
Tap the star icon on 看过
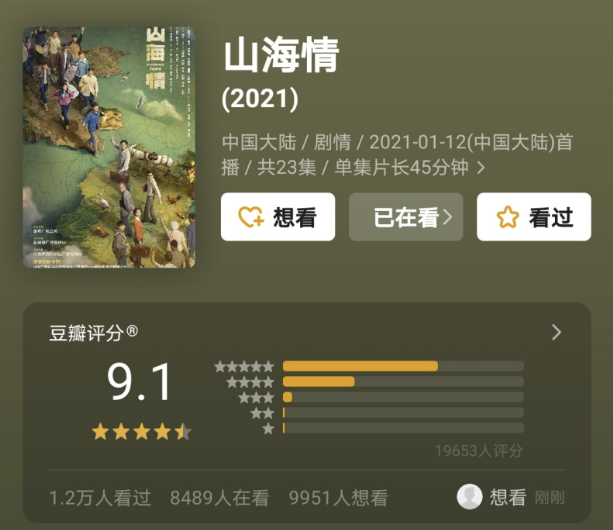507,217
